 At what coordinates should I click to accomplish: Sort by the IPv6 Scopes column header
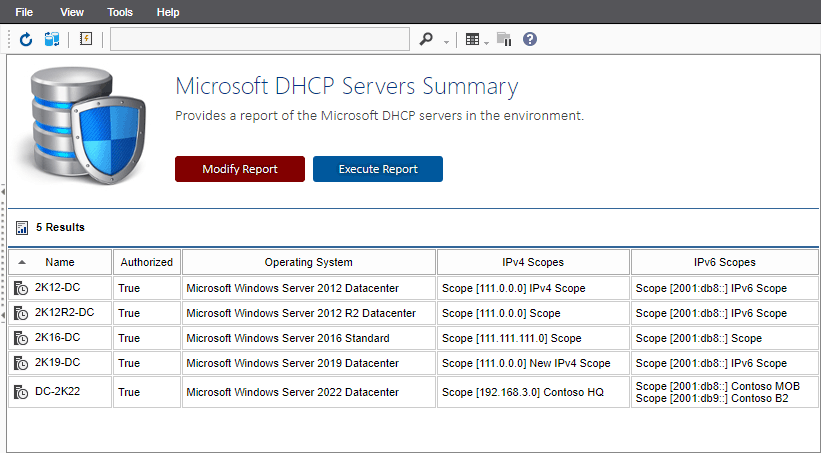pos(725,262)
